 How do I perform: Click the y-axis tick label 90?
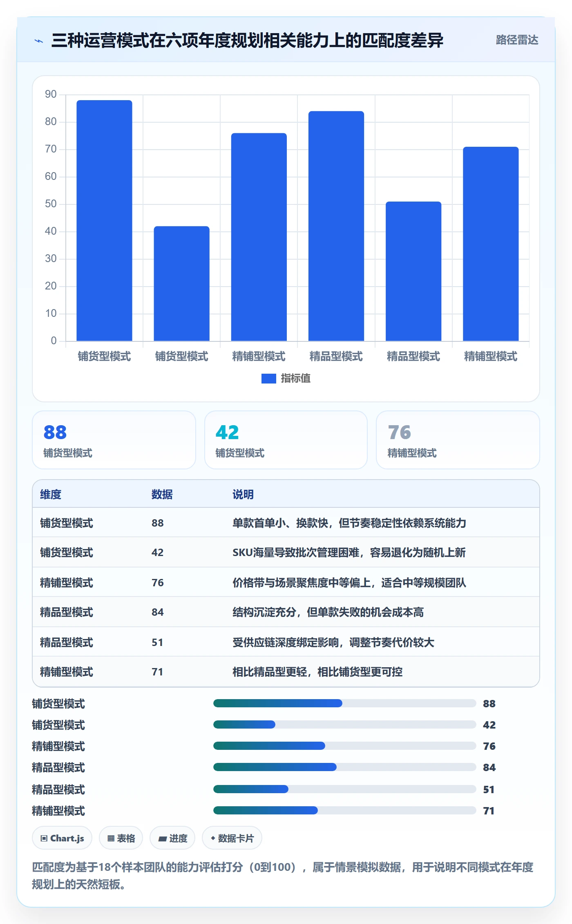(x=51, y=94)
